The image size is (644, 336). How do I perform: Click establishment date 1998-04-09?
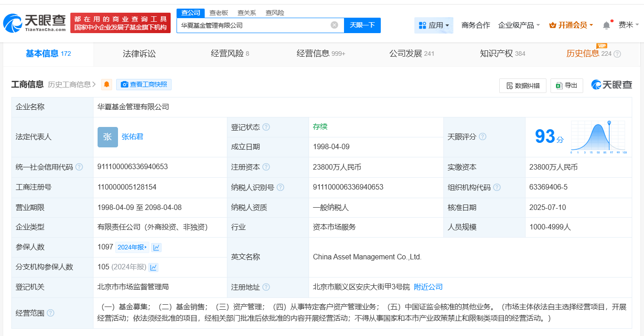tap(331, 147)
